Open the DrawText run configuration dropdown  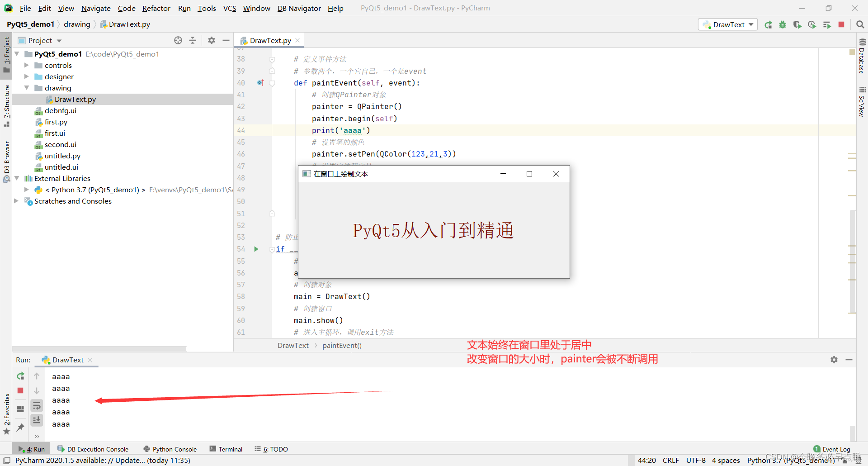pyautogui.click(x=728, y=24)
